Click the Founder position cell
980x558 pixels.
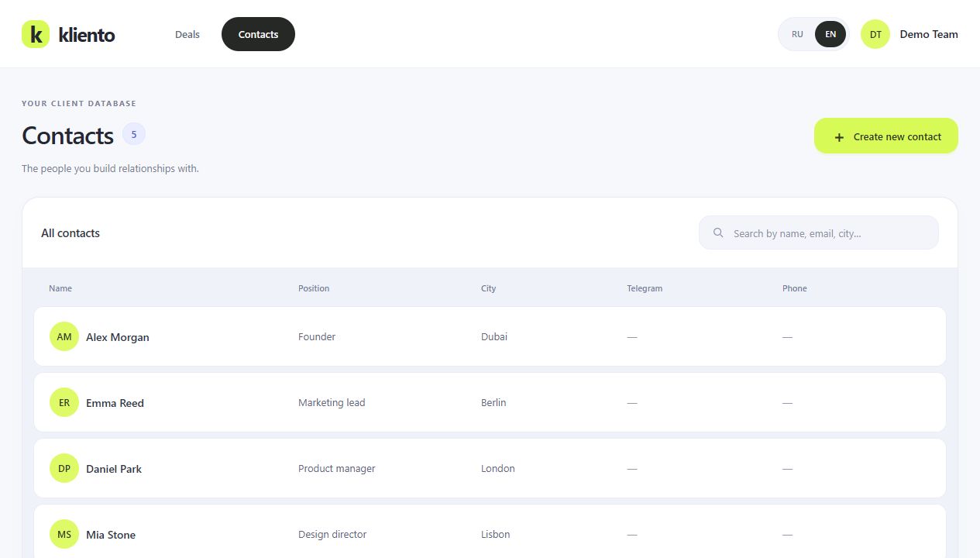point(317,336)
